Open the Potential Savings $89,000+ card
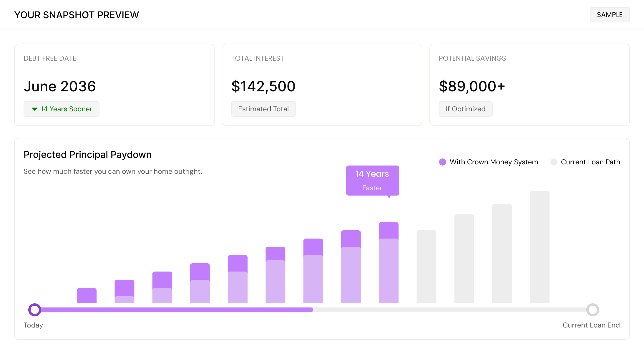 530,85
